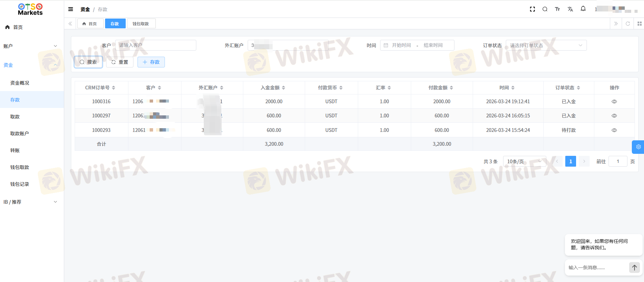Sort the 汇率 column
The height and width of the screenshot is (282, 644).
click(389, 88)
